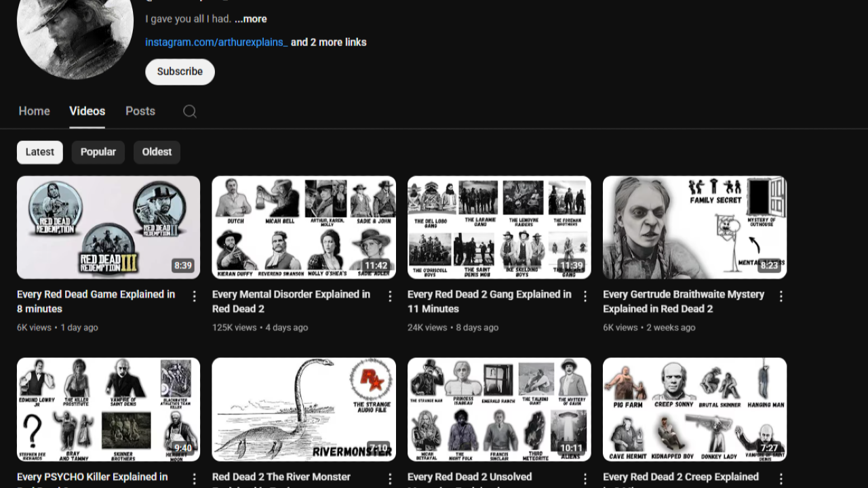This screenshot has height=488, width=868.
Task: Subscribe to the channel
Action: click(x=180, y=71)
